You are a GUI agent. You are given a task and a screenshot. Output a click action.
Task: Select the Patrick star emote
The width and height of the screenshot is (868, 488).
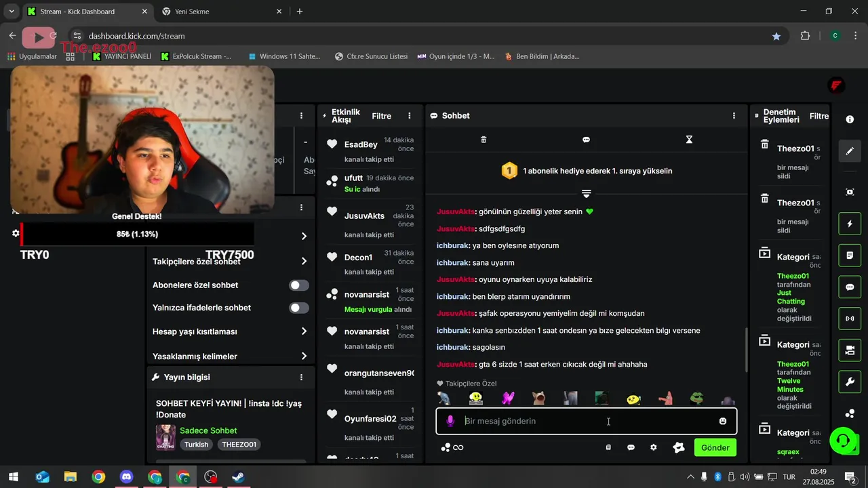coord(665,399)
